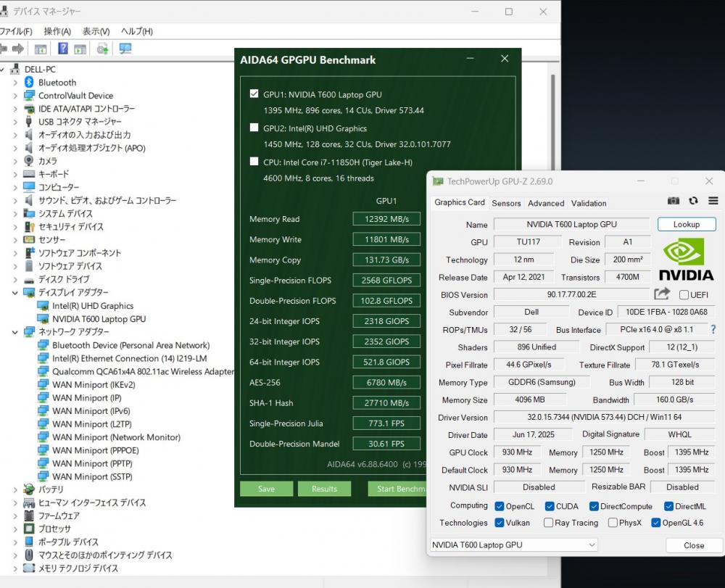Collapse the ディスプレイ アダプター tree node
Screen dimensions: 725x588
[14, 293]
